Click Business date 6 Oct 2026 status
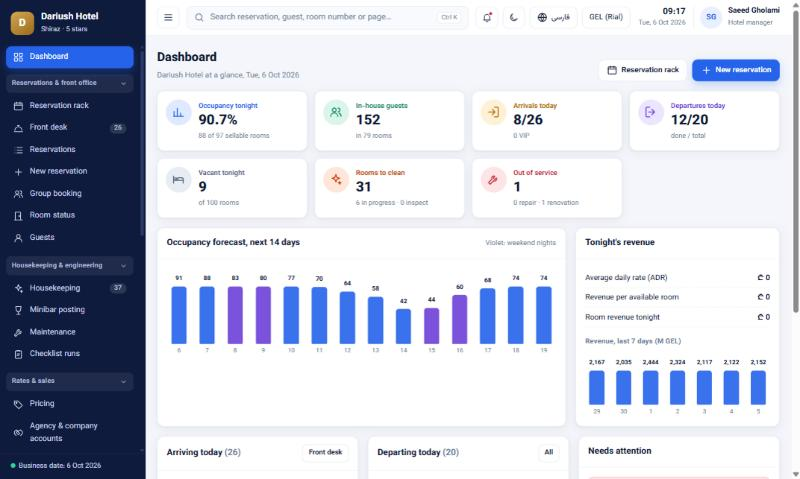800x479 pixels. (x=56, y=466)
